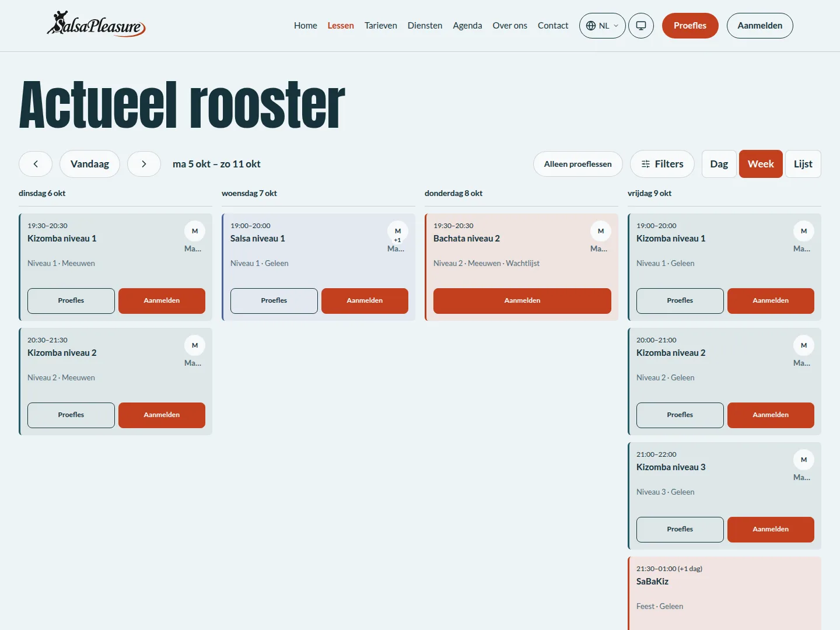Switch to Week view
The width and height of the screenshot is (840, 630).
[761, 164]
